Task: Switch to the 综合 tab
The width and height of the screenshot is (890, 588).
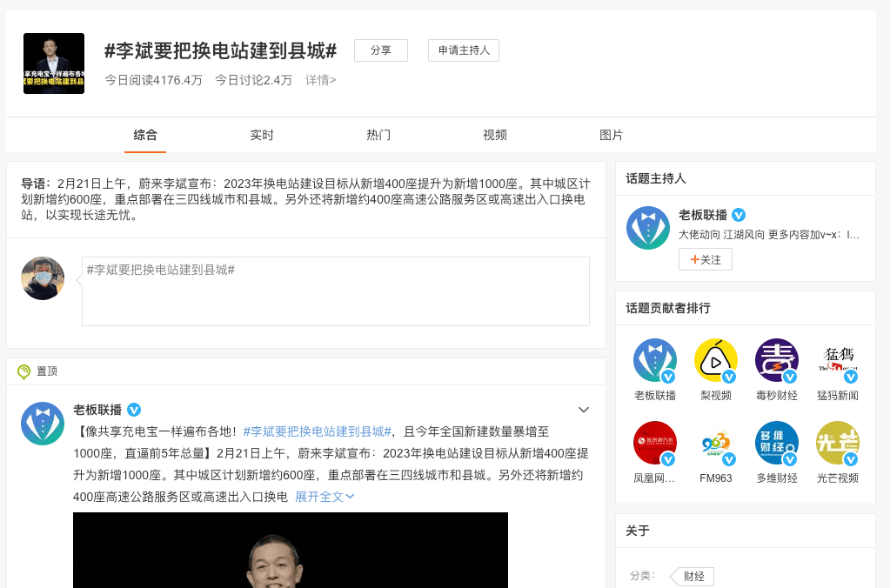Action: [x=145, y=135]
